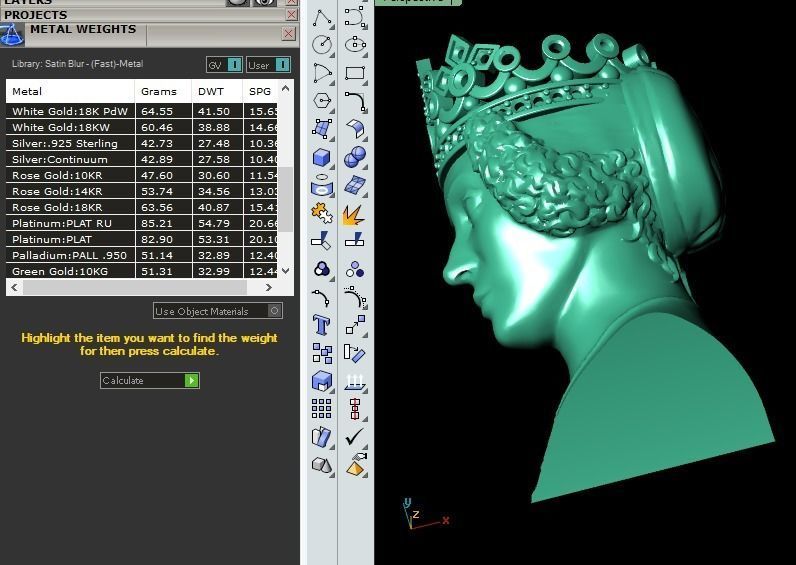796x565 pixels.
Task: Toggle the GV library switch
Action: pos(224,65)
